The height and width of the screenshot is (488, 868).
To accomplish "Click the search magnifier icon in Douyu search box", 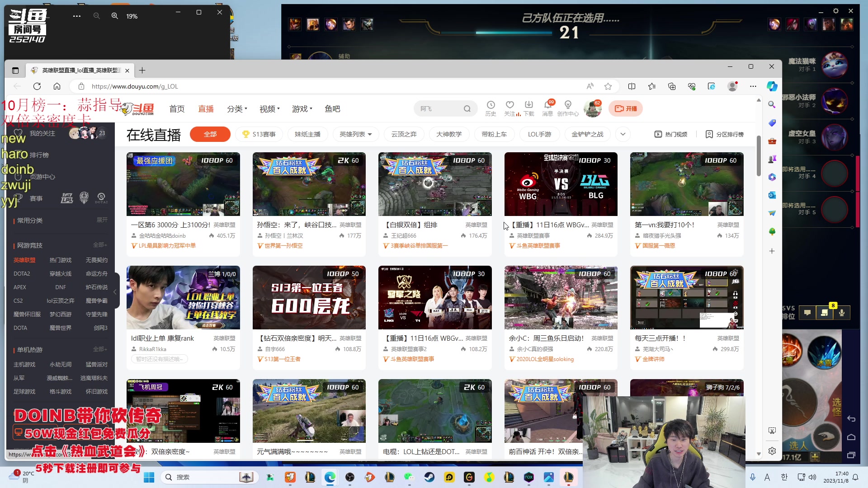I will pos(467,109).
